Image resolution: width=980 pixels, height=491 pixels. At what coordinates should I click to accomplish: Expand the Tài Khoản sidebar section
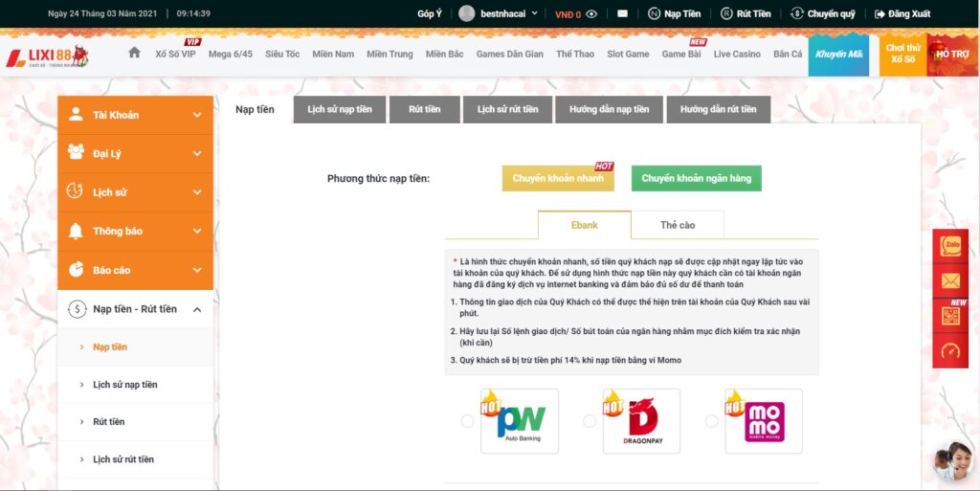135,115
